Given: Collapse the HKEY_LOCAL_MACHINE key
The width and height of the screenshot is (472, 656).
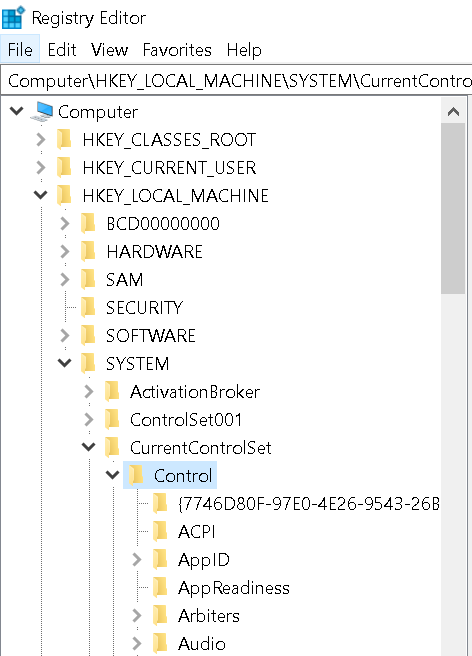Looking at the screenshot, I should (41, 195).
